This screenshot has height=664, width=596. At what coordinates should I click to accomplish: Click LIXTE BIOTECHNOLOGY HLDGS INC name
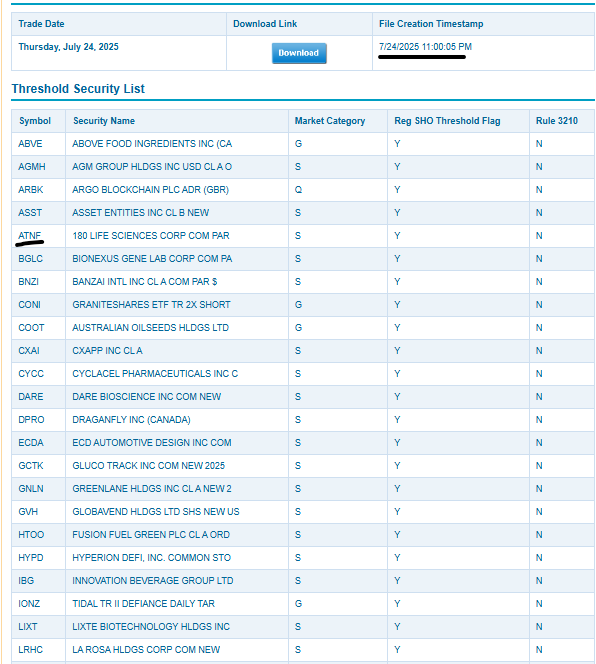pos(151,626)
